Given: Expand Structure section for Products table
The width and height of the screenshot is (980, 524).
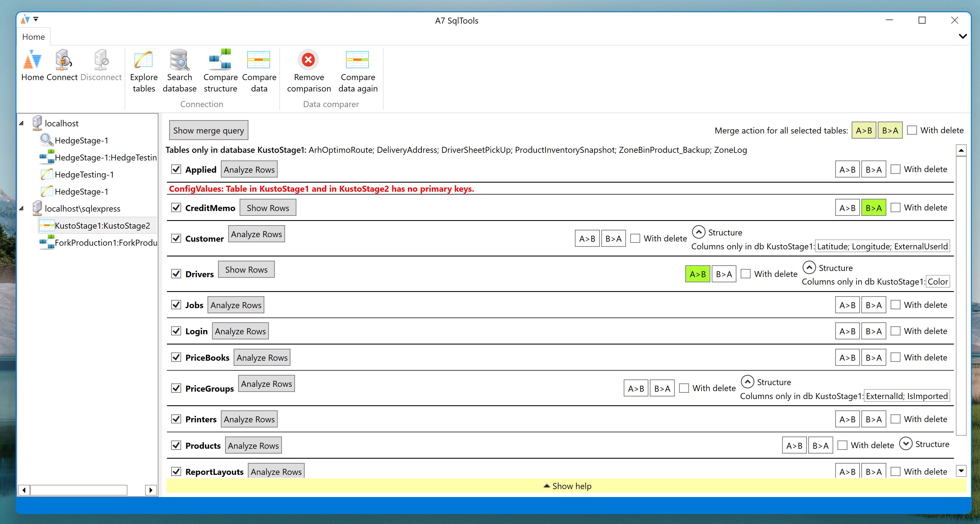Looking at the screenshot, I should (905, 444).
